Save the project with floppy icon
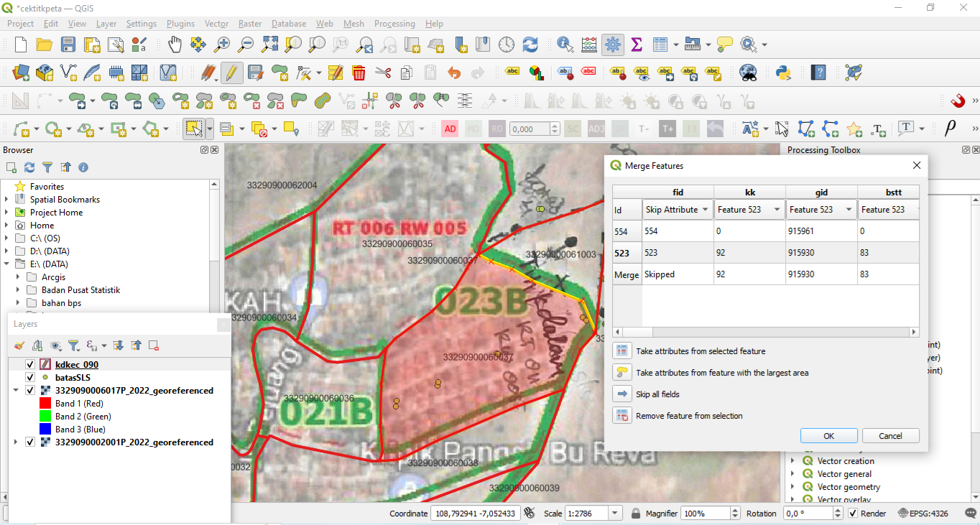Image resolution: width=980 pixels, height=525 pixels. point(68,45)
